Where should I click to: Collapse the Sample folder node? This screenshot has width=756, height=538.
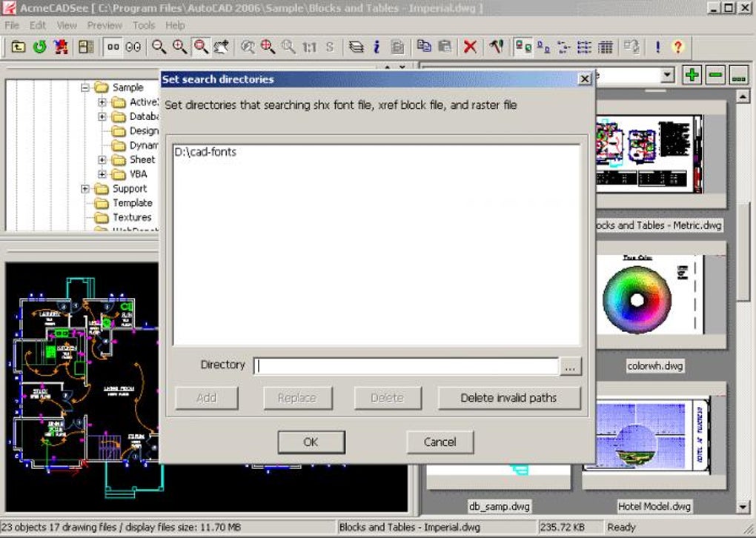[x=85, y=87]
